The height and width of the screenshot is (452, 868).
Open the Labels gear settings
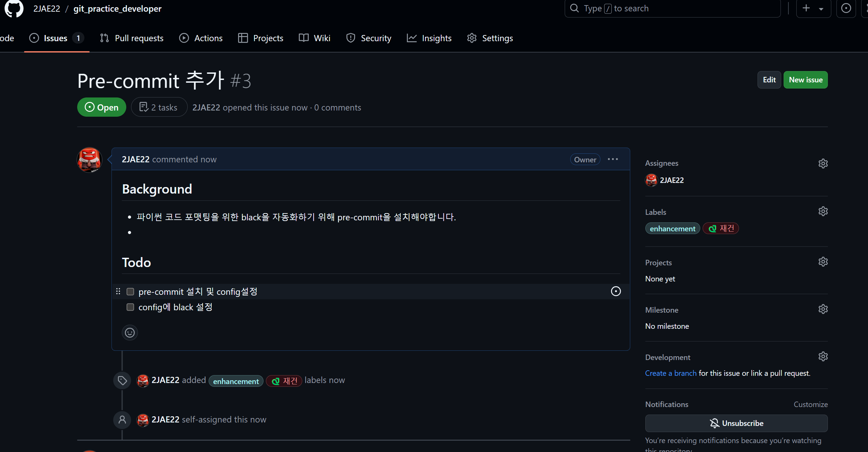point(823,211)
